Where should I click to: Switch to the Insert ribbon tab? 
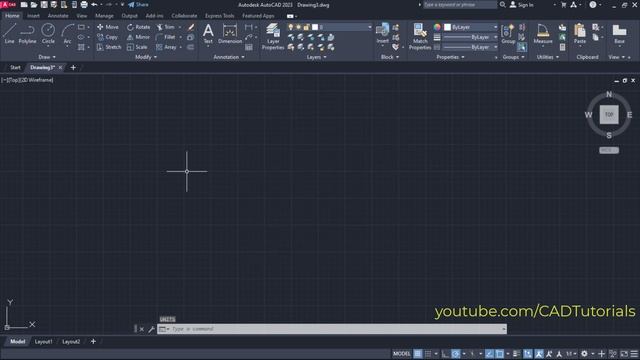[33, 16]
